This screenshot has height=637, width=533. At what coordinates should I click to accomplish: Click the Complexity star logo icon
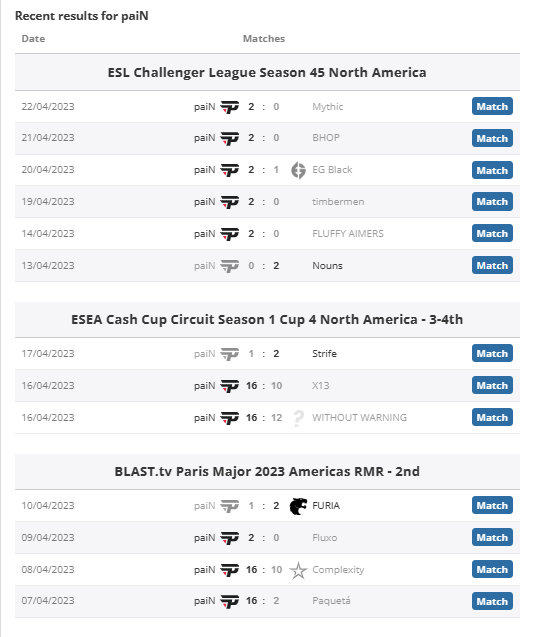[298, 570]
